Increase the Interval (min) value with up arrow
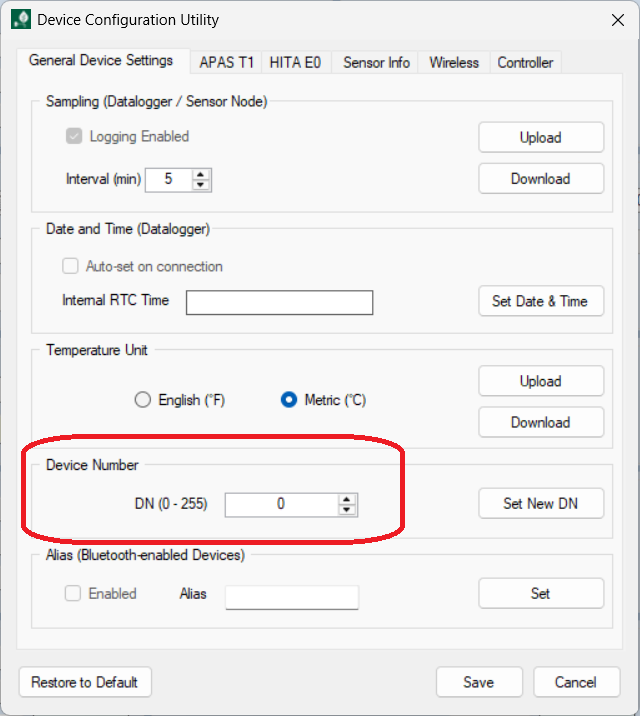The image size is (640, 716). pos(201,174)
